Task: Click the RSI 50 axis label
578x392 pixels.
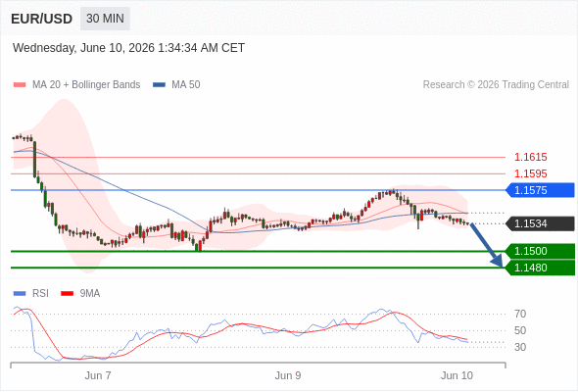Action: point(520,331)
